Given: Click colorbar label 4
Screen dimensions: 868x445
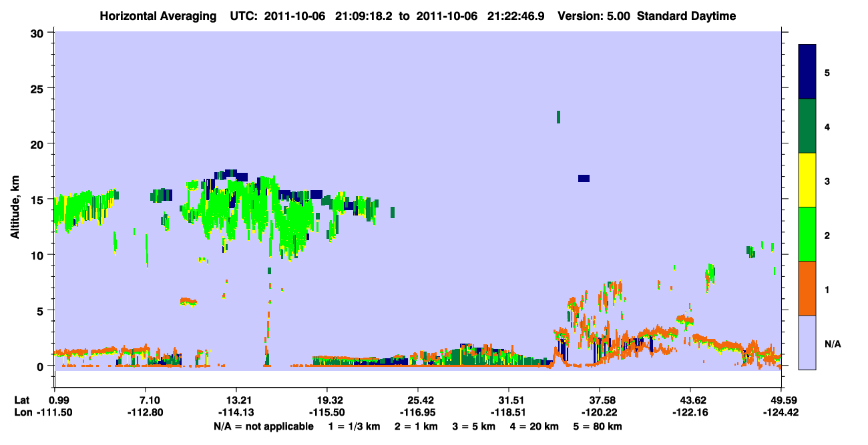Looking at the screenshot, I should coord(827,126).
